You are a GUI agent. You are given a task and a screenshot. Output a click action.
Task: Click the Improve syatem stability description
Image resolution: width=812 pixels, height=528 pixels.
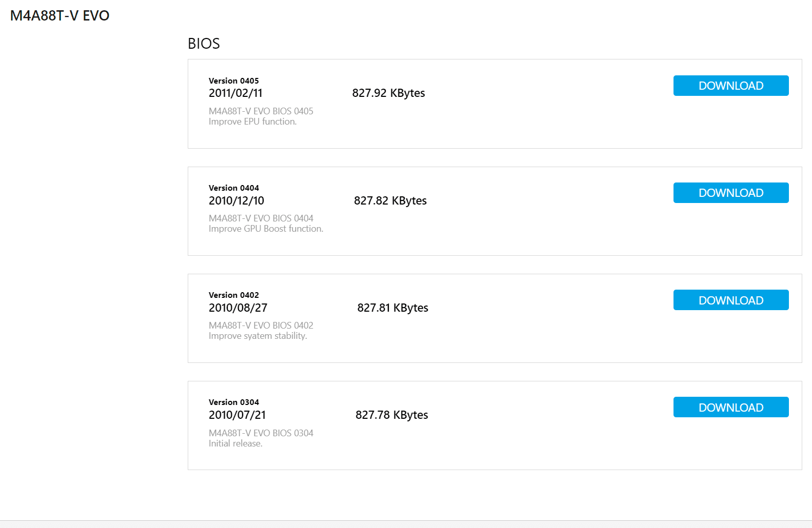[258, 336]
